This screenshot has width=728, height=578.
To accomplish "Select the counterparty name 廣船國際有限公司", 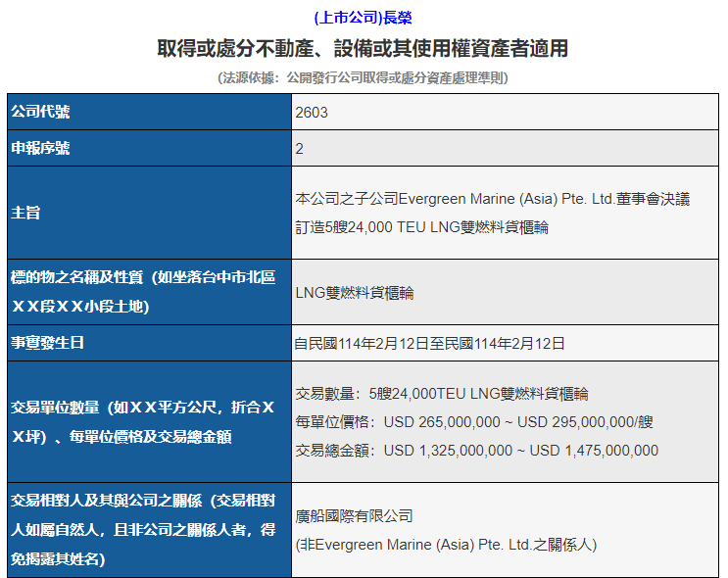I will [x=355, y=516].
